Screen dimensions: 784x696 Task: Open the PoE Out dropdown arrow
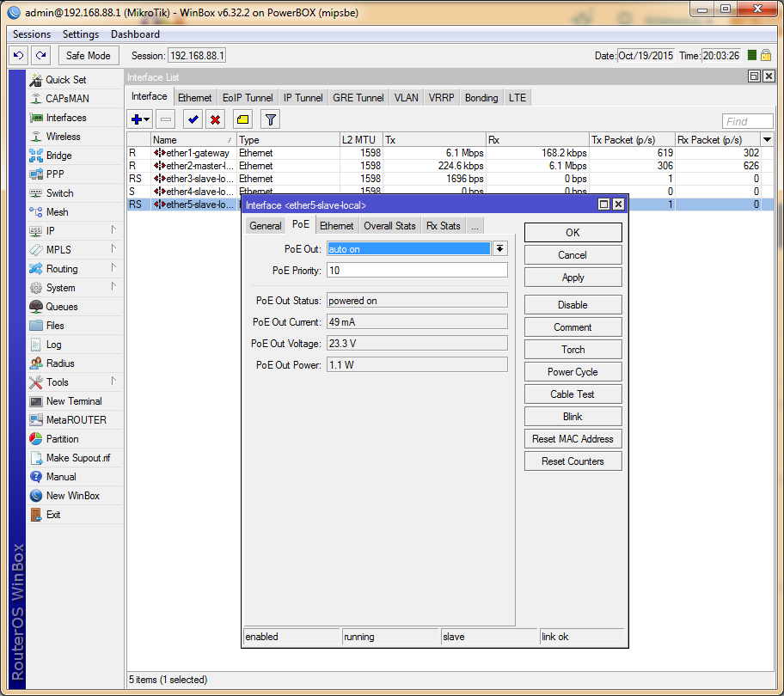coord(499,248)
